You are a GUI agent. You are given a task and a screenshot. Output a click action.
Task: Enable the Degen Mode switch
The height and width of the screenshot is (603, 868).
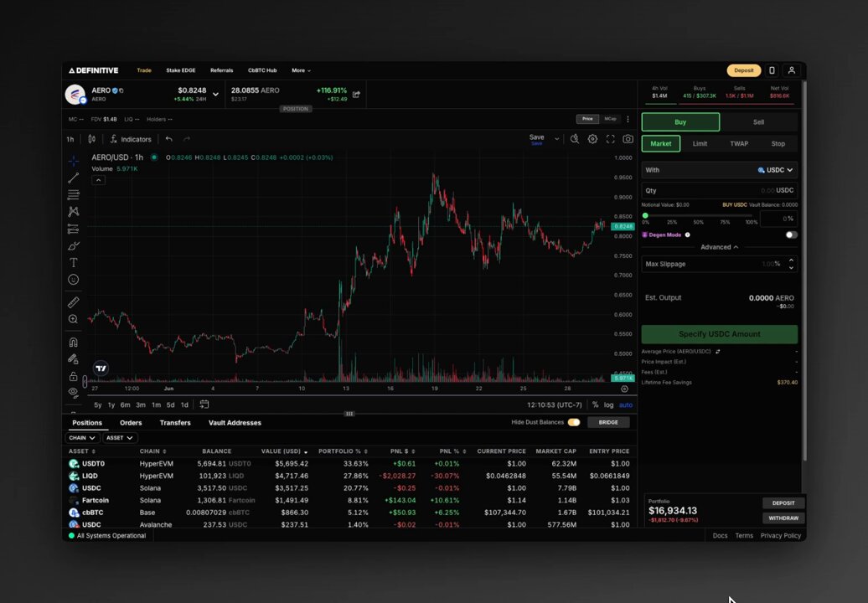pyautogui.click(x=792, y=235)
